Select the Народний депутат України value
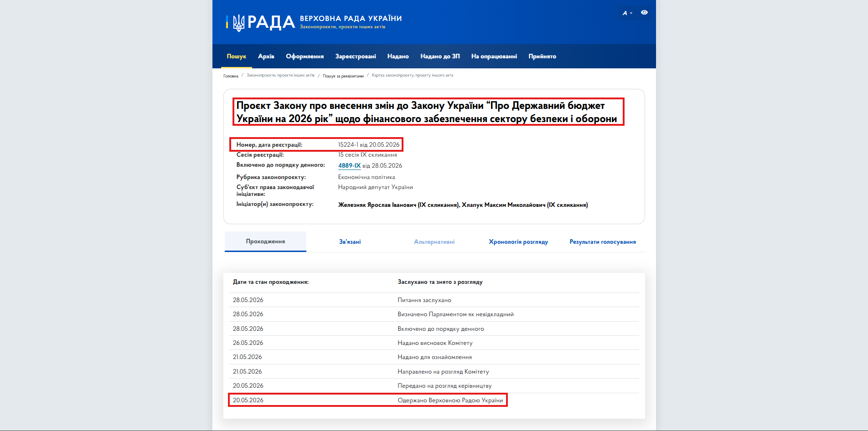868x431 pixels. point(376,187)
